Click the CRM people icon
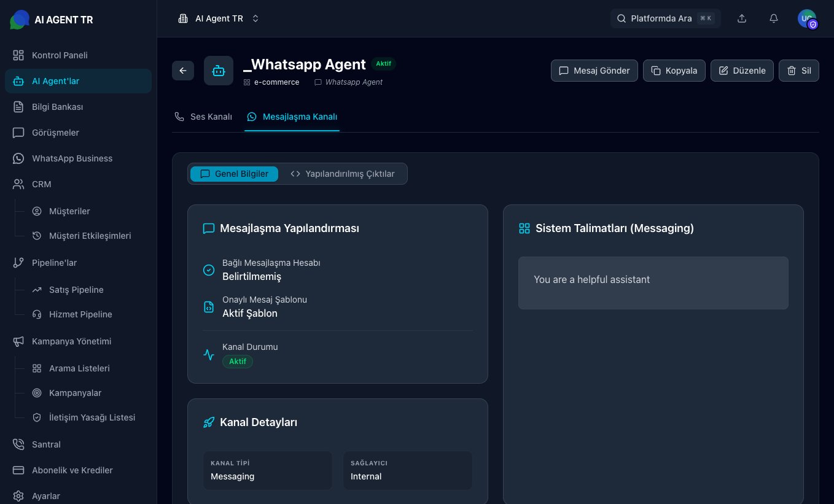This screenshot has width=834, height=504. [x=18, y=184]
